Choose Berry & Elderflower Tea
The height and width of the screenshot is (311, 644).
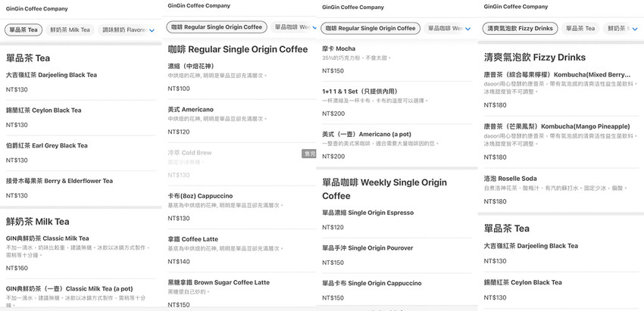click(59, 181)
